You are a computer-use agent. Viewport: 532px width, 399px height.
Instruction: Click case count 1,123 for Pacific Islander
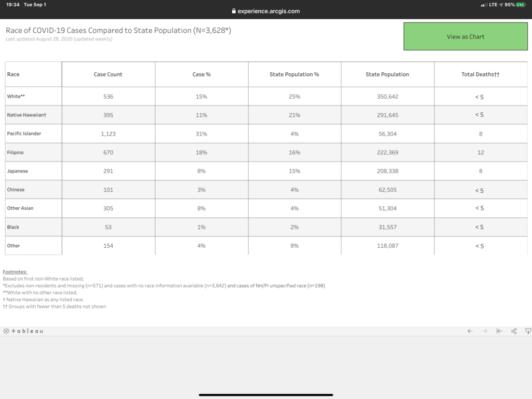pos(108,134)
